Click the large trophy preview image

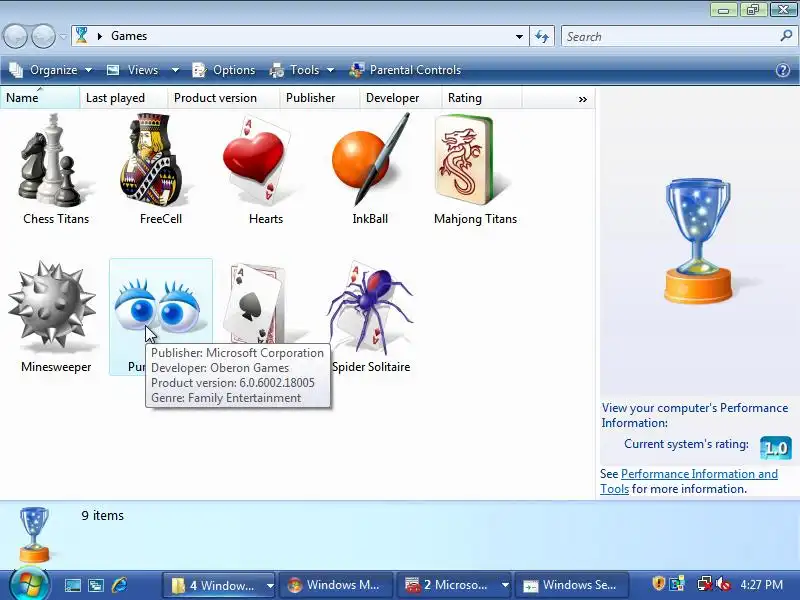[x=698, y=240]
